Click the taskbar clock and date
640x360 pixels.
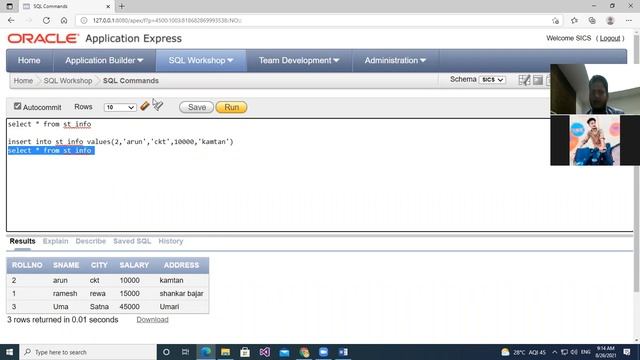click(x=606, y=352)
